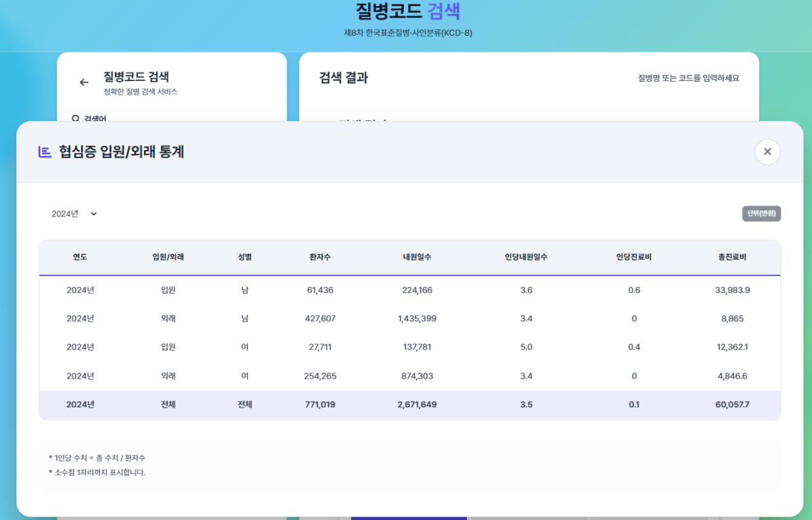Click the 단위(만원) unit badge

pos(761,214)
